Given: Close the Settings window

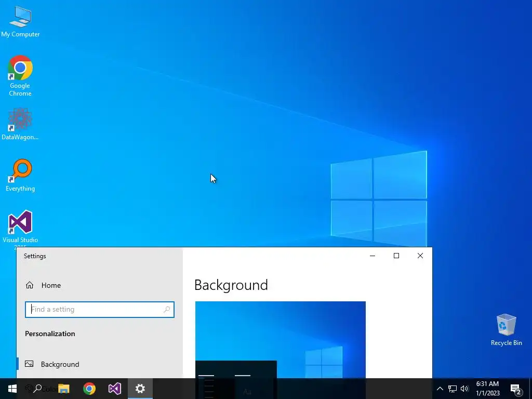Looking at the screenshot, I should point(420,256).
